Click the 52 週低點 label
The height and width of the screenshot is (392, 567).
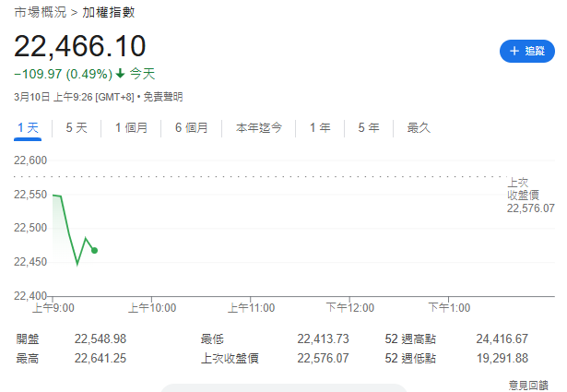click(410, 359)
